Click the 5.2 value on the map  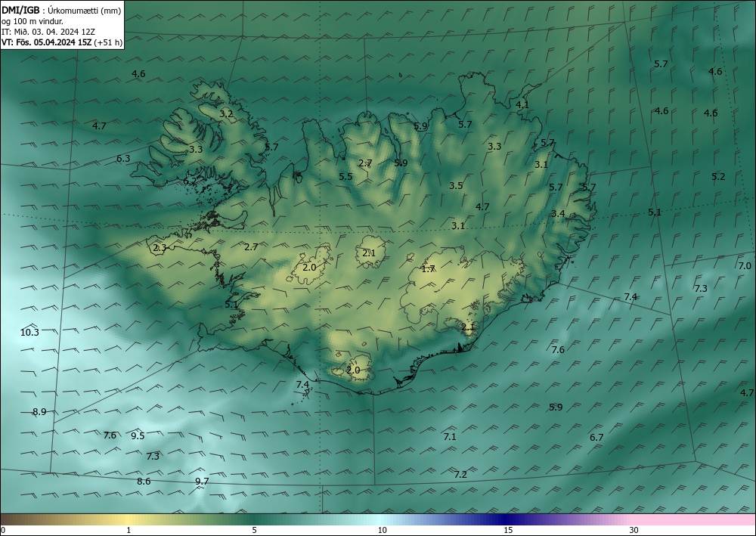point(718,177)
